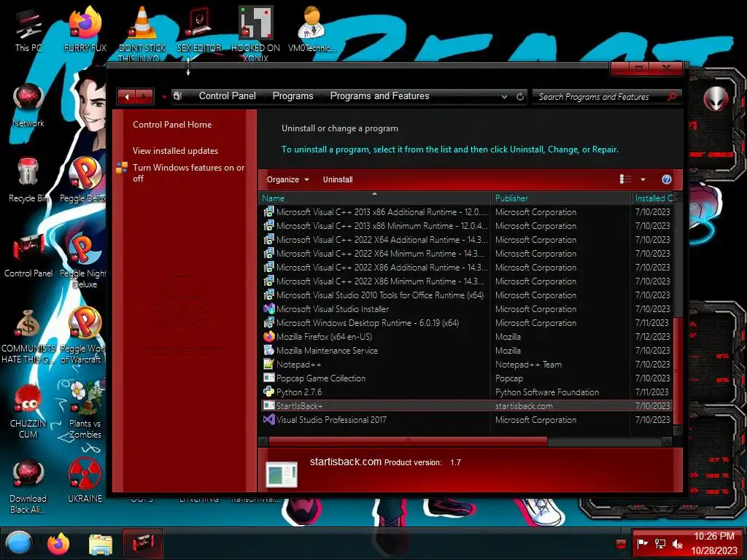This screenshot has width=747, height=560.
Task: Select Python 2.7.6 in the list
Action: click(x=466, y=392)
